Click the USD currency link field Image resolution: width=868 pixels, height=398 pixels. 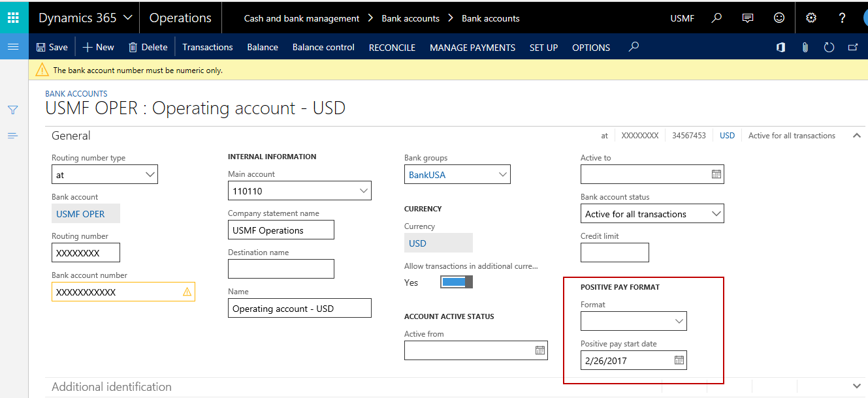tap(438, 243)
